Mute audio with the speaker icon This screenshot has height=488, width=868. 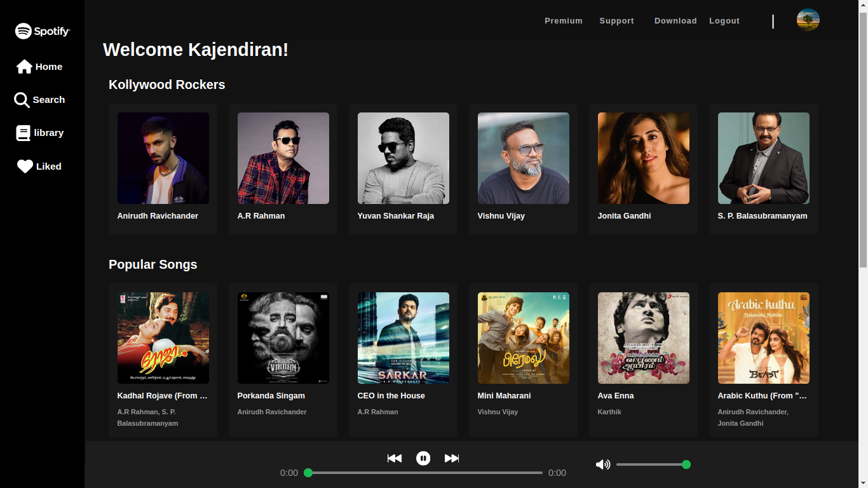(602, 464)
